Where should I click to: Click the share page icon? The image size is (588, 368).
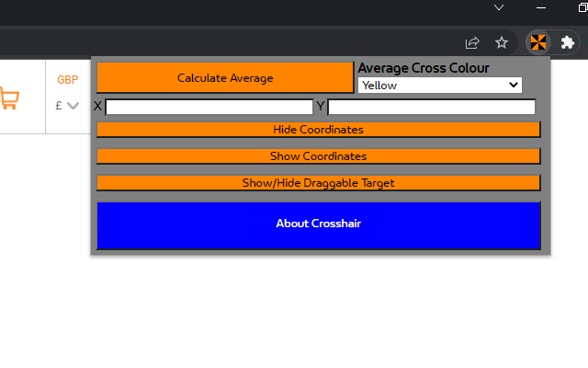point(472,42)
